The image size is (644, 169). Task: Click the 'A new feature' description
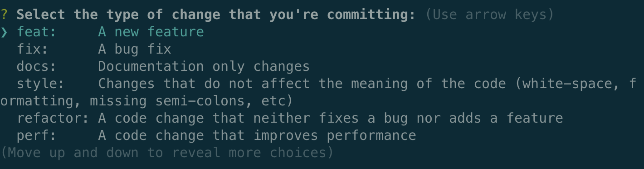tap(151, 32)
